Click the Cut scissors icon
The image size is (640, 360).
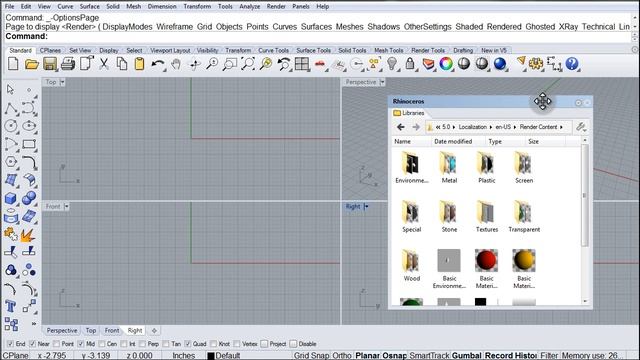click(x=104, y=64)
